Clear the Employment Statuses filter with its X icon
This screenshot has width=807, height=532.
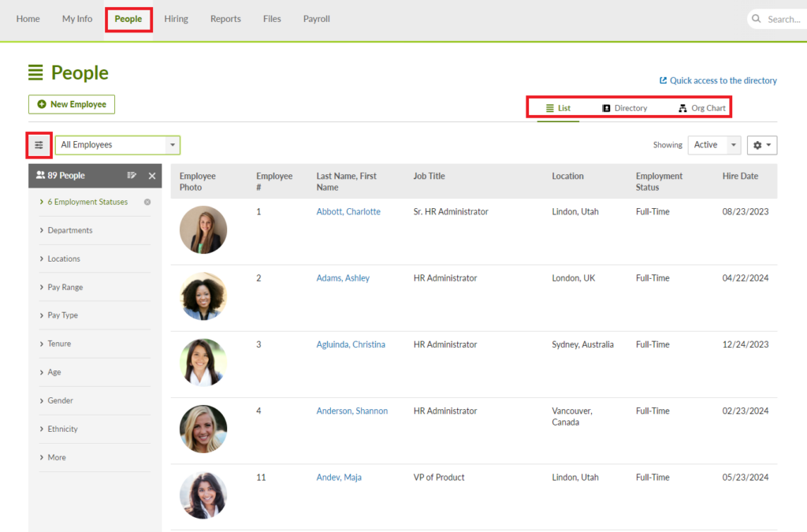(147, 202)
